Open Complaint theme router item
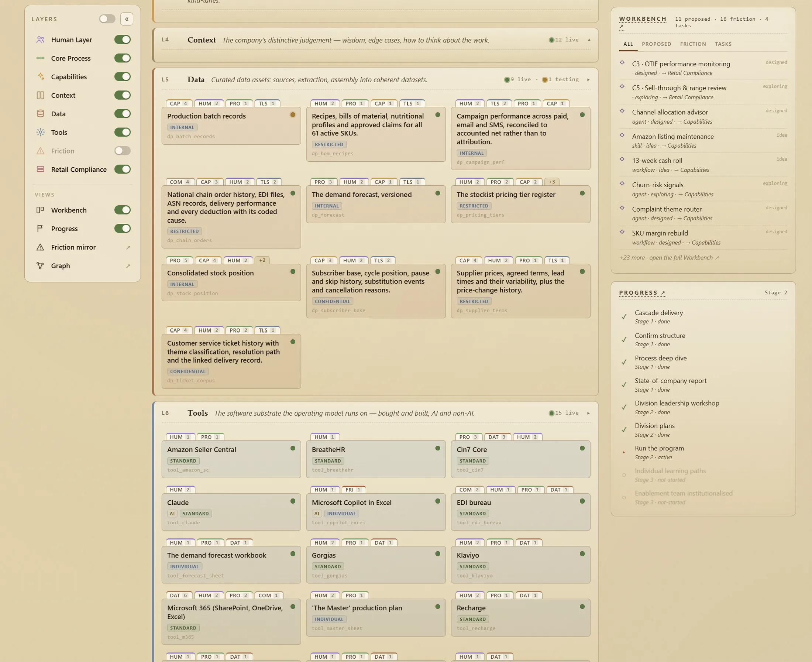 tap(703, 213)
